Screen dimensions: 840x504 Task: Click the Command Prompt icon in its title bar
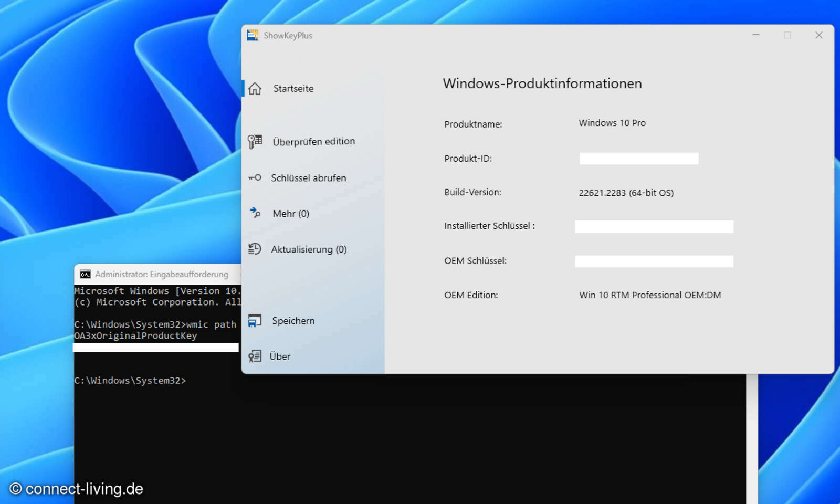tap(85, 274)
